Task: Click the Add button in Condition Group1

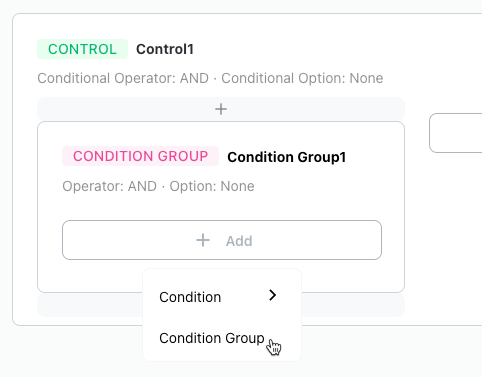Action: pyautogui.click(x=222, y=240)
